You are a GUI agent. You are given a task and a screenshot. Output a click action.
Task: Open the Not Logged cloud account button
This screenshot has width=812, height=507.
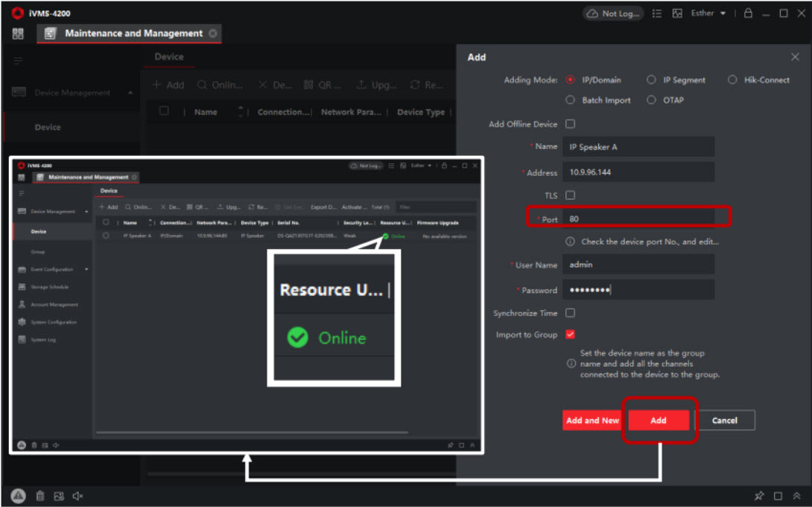pyautogui.click(x=613, y=13)
